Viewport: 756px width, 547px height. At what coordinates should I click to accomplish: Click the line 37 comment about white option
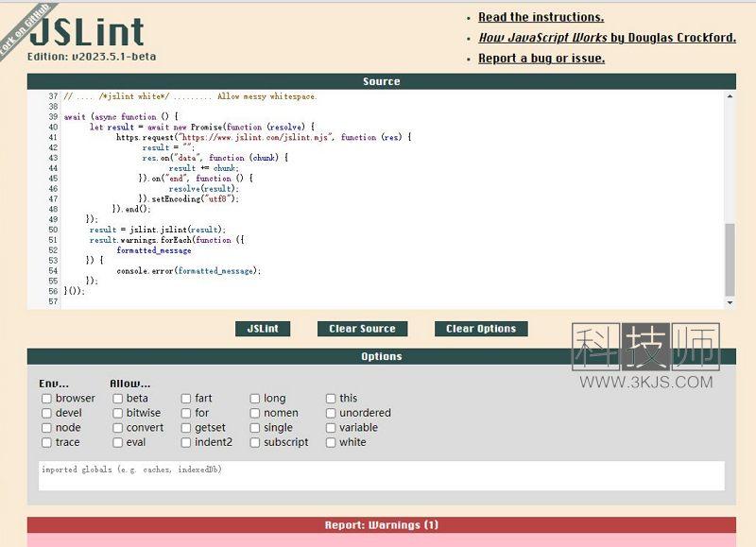pyautogui.click(x=191, y=96)
